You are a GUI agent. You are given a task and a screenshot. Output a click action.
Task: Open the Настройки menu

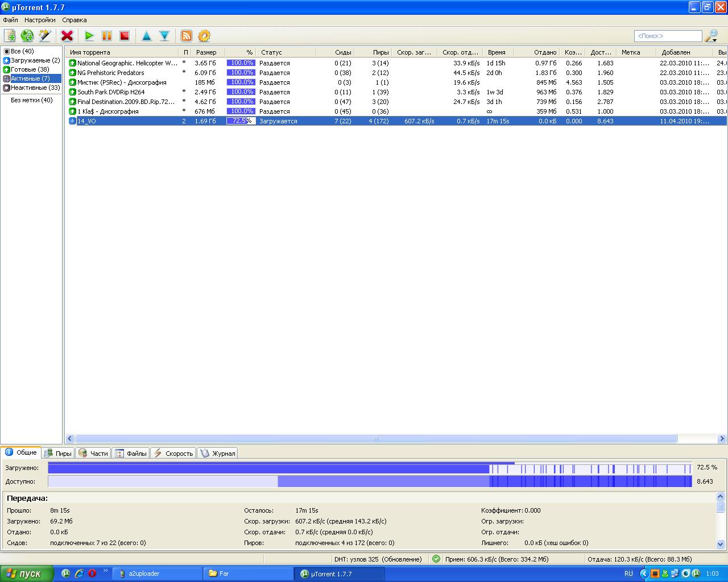tap(40, 20)
